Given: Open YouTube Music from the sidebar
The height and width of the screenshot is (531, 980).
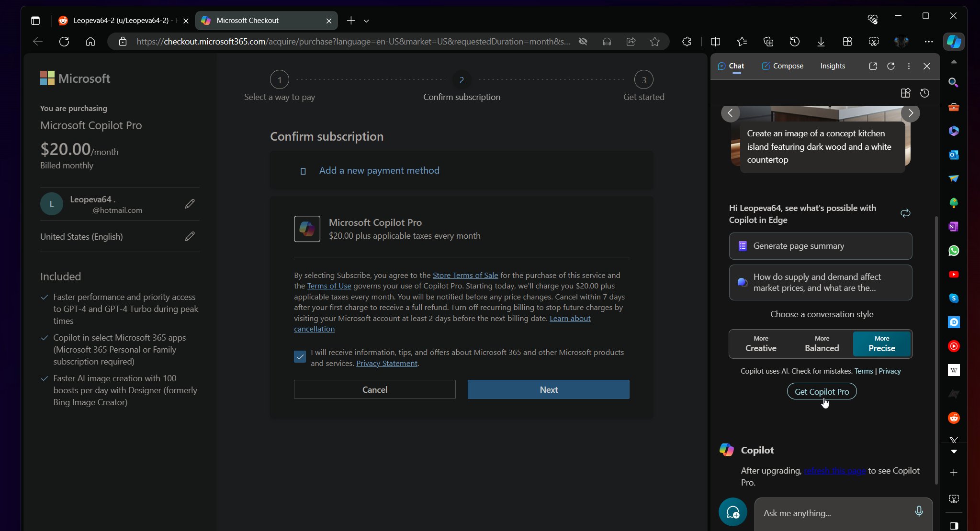Looking at the screenshot, I should [954, 346].
